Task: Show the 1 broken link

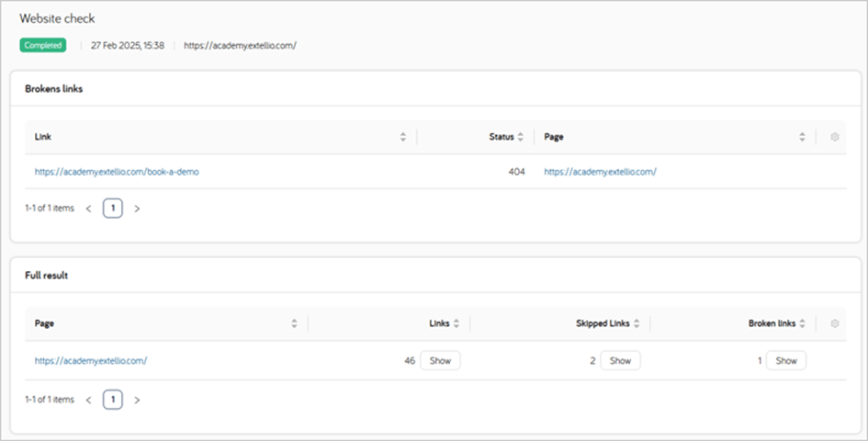Action: [786, 361]
